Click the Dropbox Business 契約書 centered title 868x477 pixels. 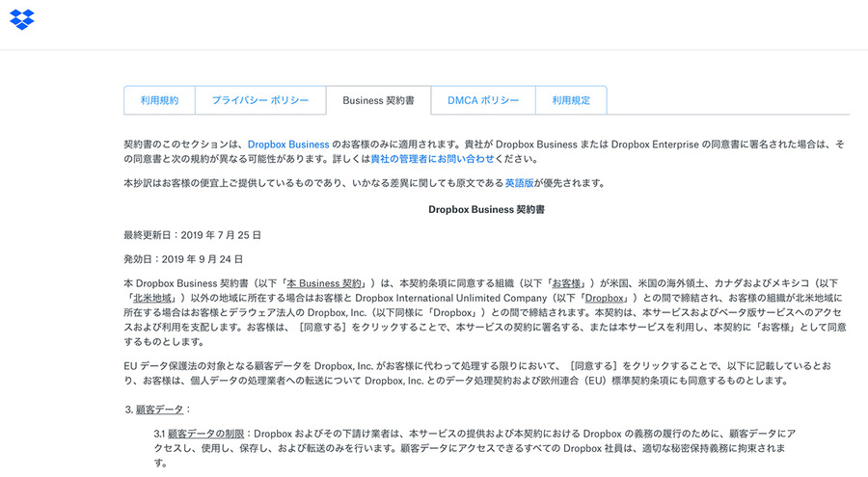click(486, 208)
